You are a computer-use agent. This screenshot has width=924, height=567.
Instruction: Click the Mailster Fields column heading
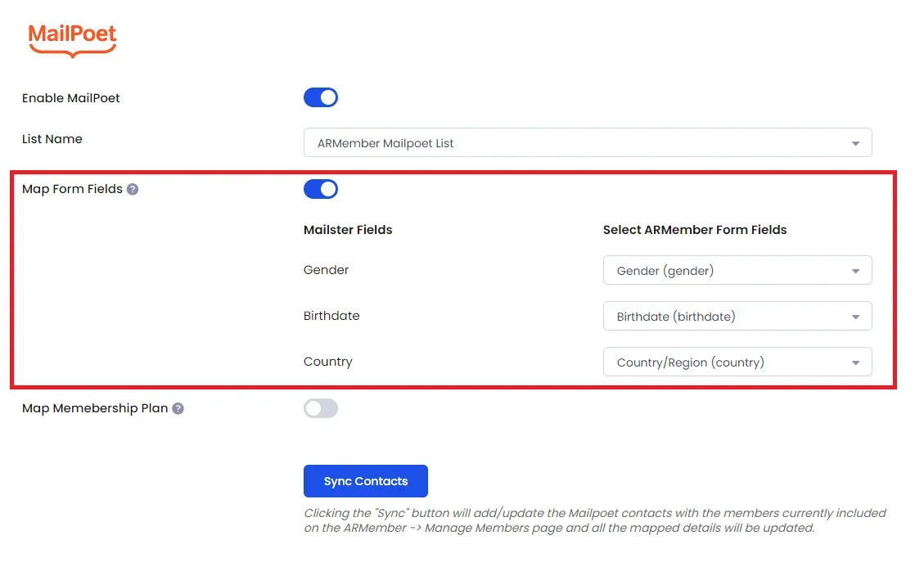pos(348,230)
